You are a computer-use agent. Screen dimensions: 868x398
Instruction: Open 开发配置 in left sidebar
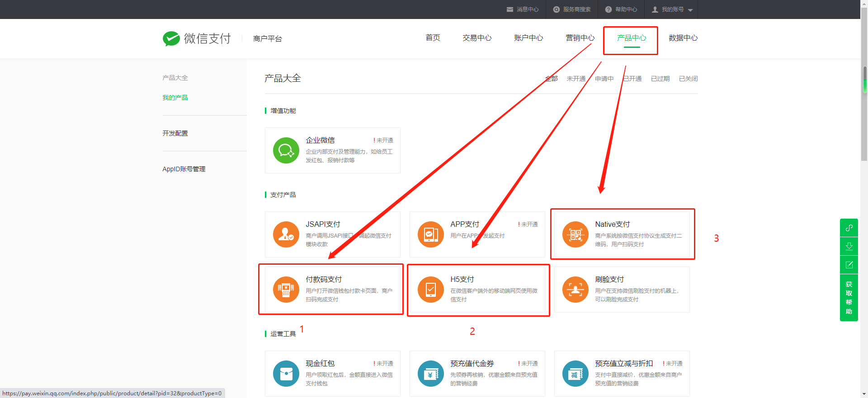175,133
